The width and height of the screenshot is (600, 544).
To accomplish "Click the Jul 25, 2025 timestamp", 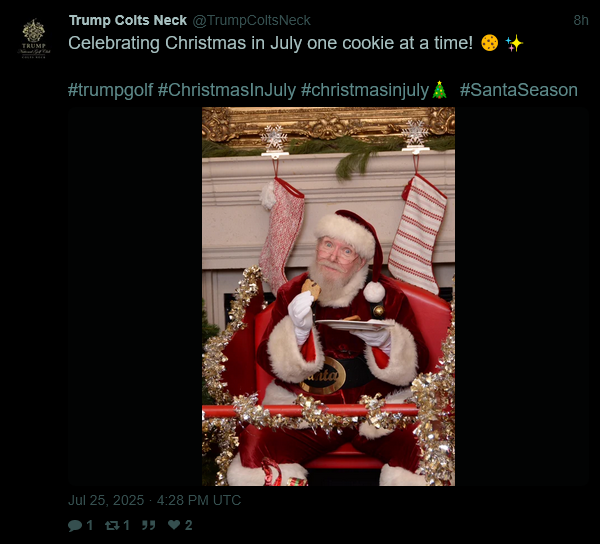I will [155, 500].
